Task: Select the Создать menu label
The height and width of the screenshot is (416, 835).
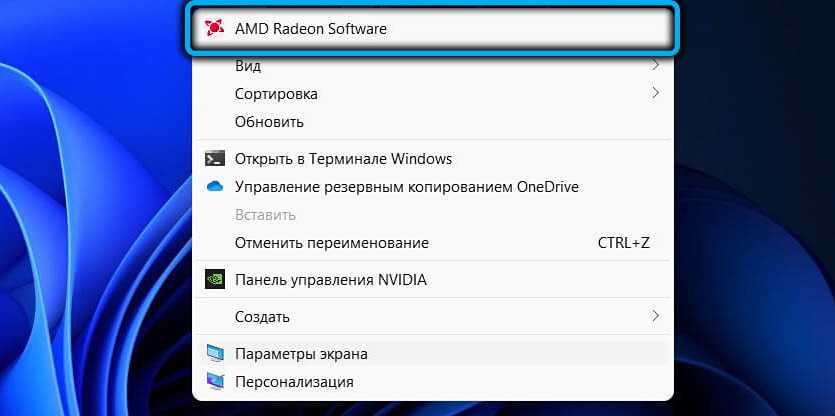Action: [x=262, y=317]
